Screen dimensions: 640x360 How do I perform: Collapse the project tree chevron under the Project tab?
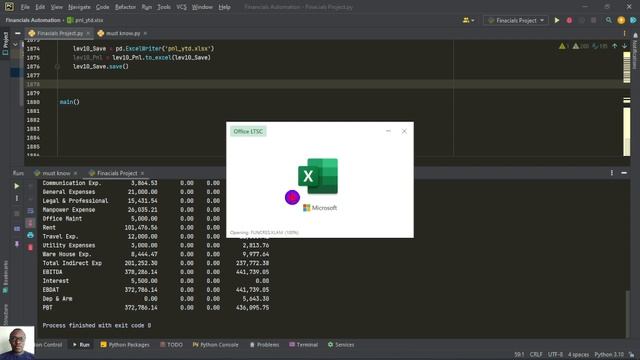coord(15,44)
